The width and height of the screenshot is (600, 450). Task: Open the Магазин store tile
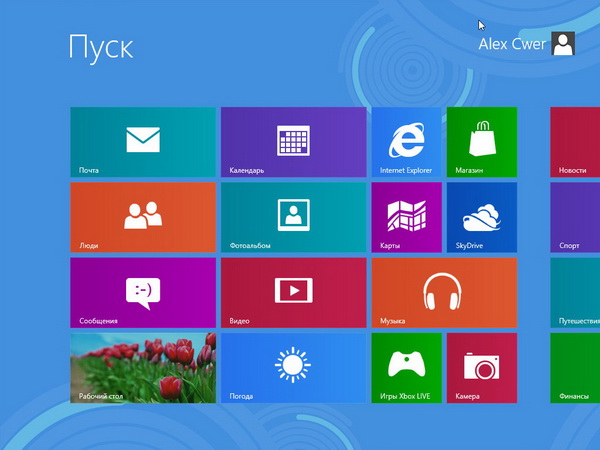click(x=481, y=142)
